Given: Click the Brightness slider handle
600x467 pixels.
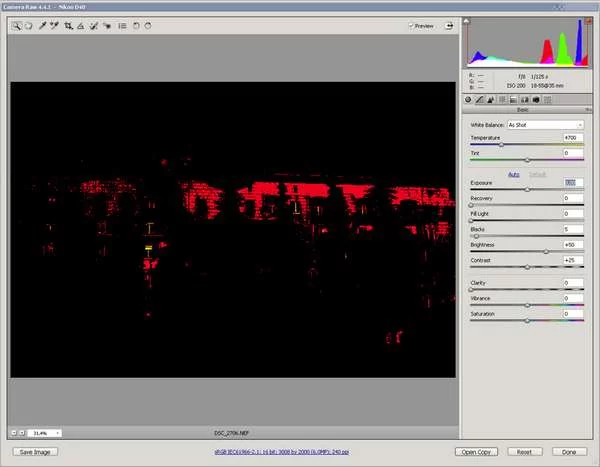Looking at the screenshot, I should 546,251.
